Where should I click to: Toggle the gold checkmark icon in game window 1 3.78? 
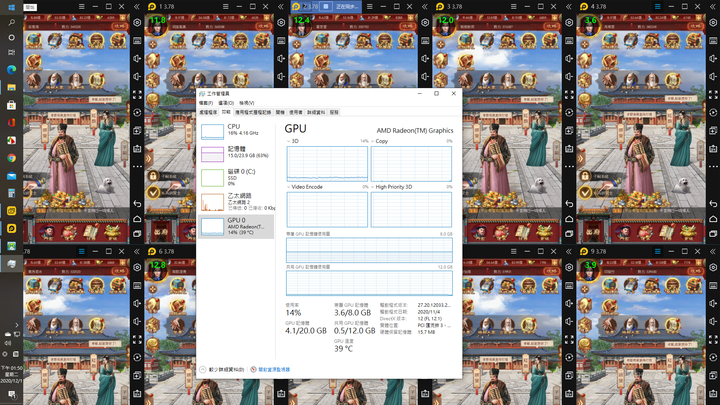click(153, 192)
